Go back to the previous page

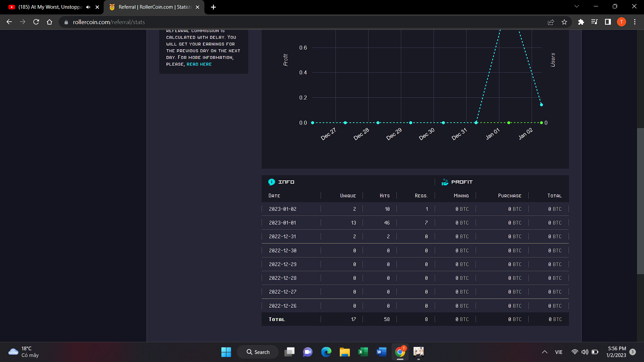point(9,22)
